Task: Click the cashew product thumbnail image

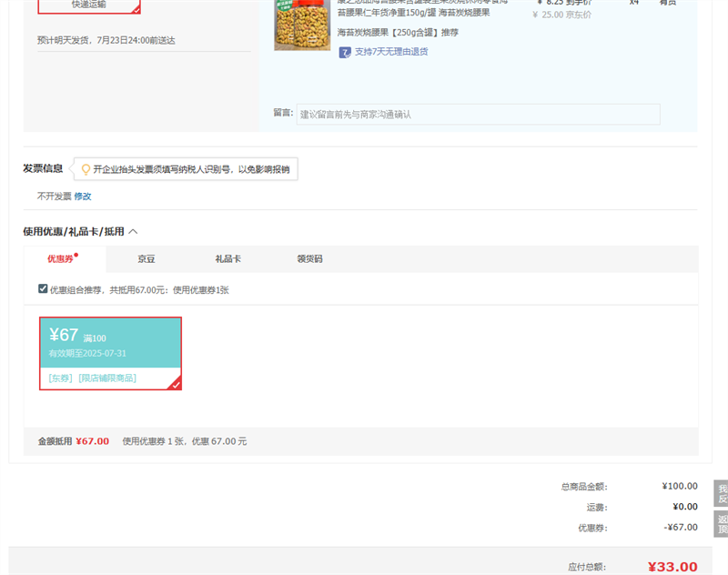Action: (302, 25)
